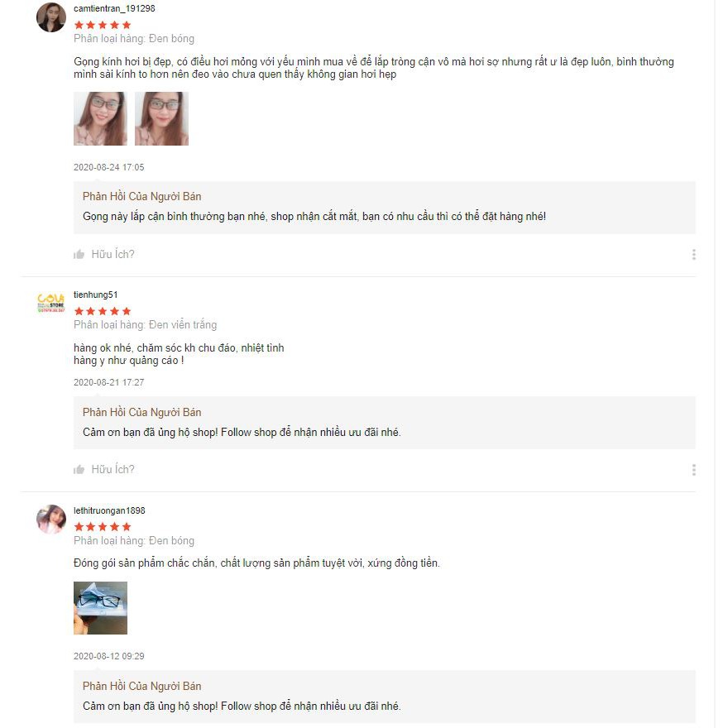
Task: Open username camtientran_191298
Action: (x=114, y=8)
